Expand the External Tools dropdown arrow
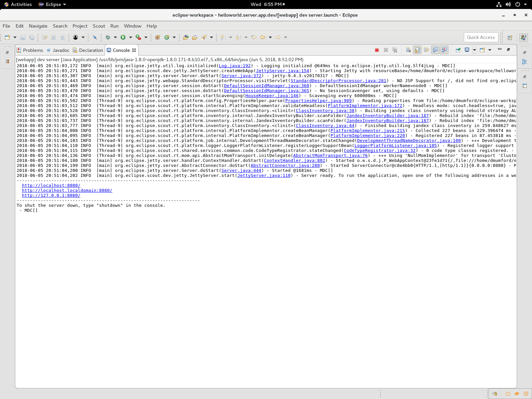The width and height of the screenshot is (532, 399). click(146, 37)
